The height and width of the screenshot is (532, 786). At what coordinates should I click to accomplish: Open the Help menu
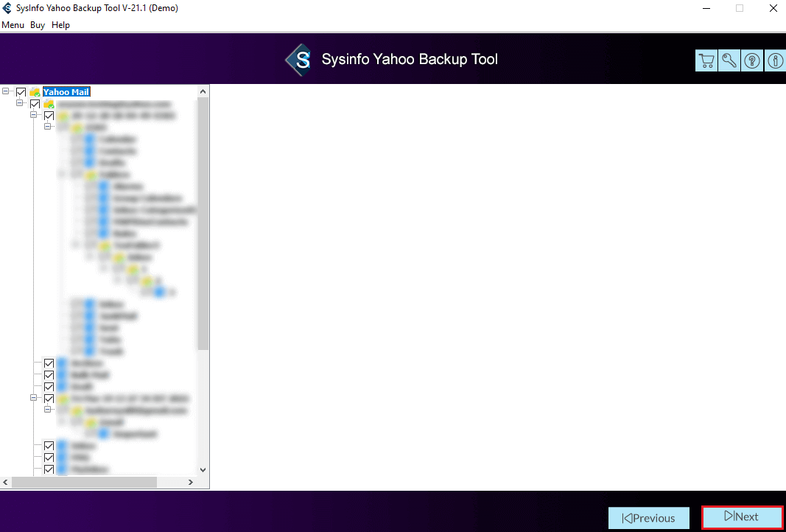(x=60, y=24)
